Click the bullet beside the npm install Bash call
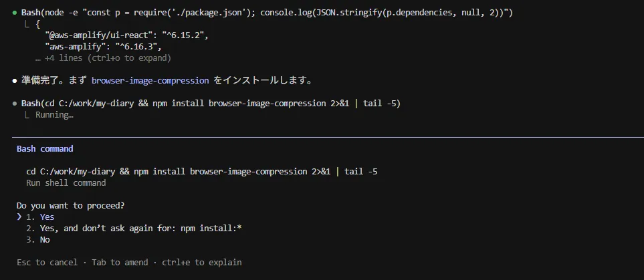Screen dimensions: 644x280 [x=15, y=104]
